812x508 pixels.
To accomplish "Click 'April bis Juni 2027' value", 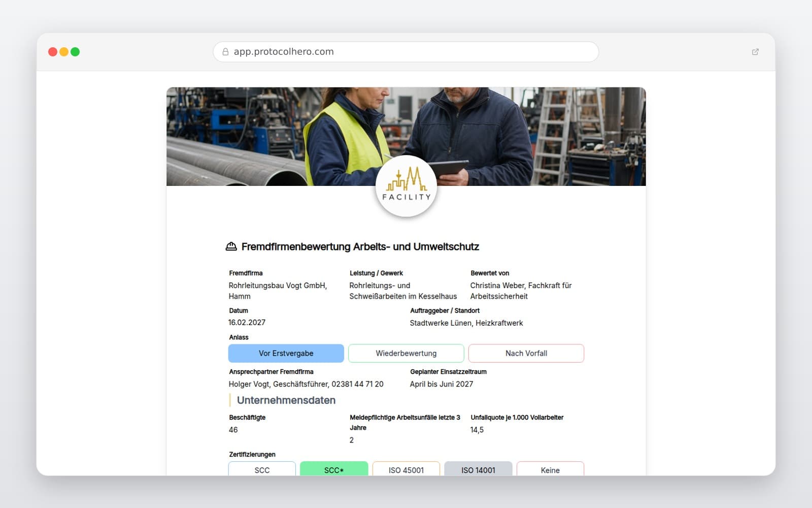I will 442,385.
